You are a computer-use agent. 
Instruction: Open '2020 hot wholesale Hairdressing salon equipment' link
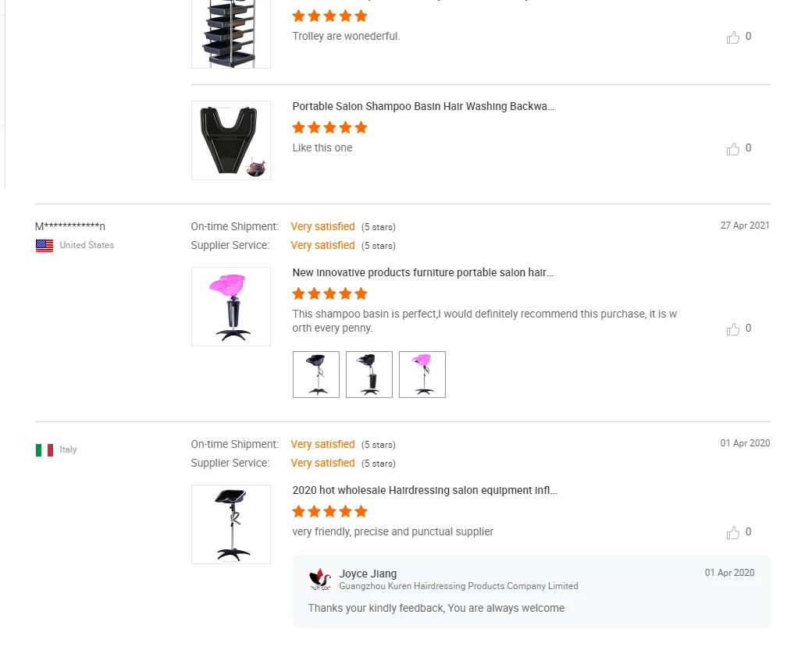[425, 491]
